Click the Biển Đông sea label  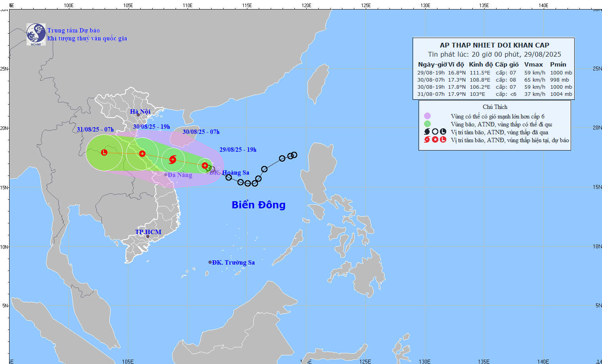coord(258,205)
